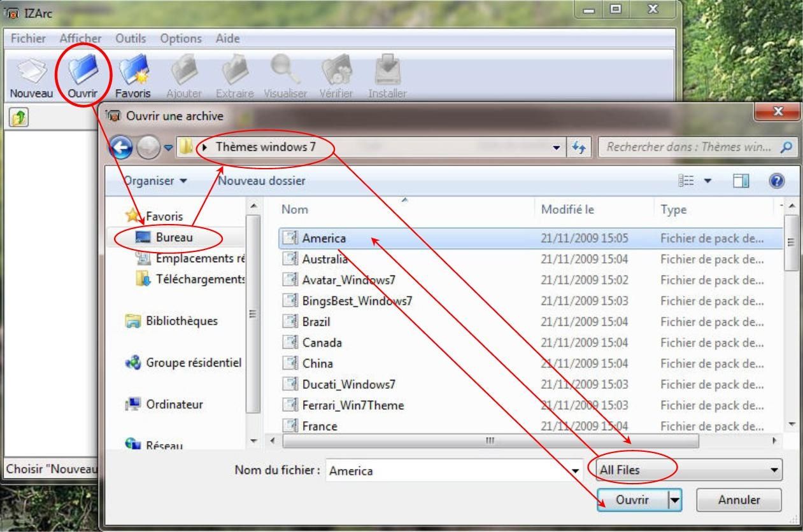Image resolution: width=803 pixels, height=532 pixels.
Task: Open the Aide menu
Action: click(227, 38)
